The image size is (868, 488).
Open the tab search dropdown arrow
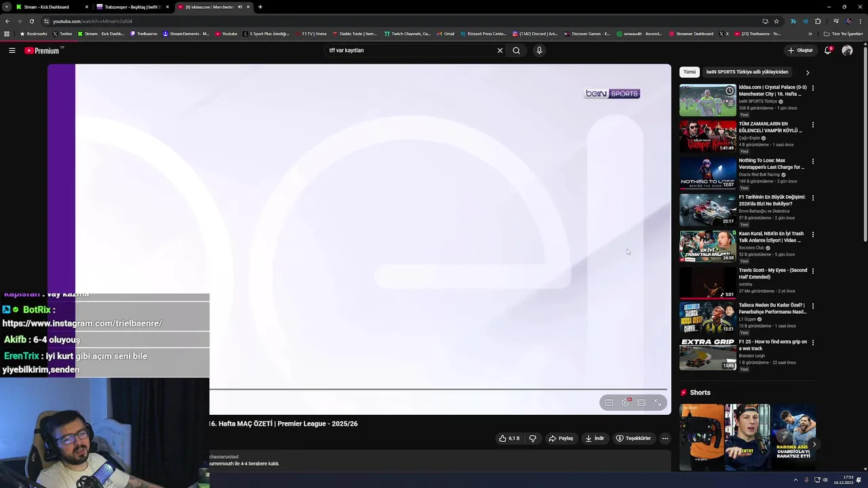point(7,7)
